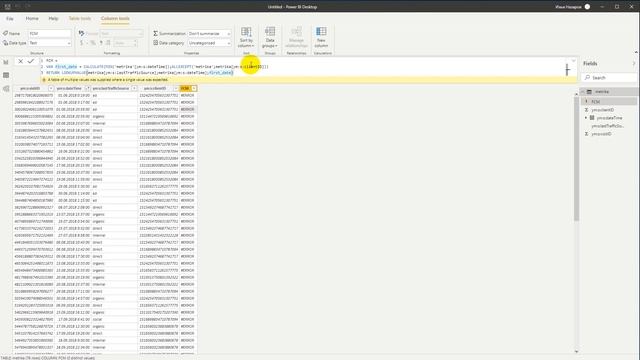640x360 pixels.
Task: Switch to Table tools tab
Action: click(x=80, y=18)
